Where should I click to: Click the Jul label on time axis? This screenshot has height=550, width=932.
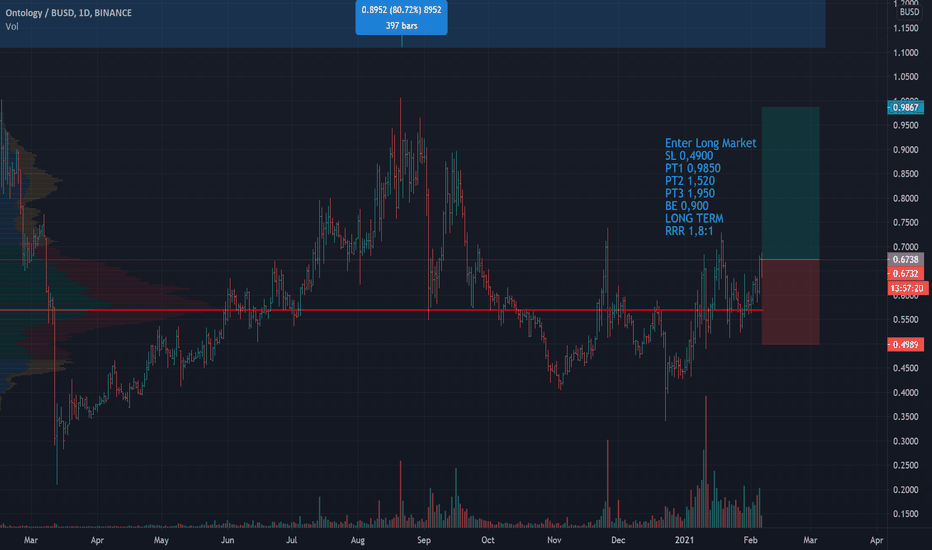pyautogui.click(x=291, y=540)
